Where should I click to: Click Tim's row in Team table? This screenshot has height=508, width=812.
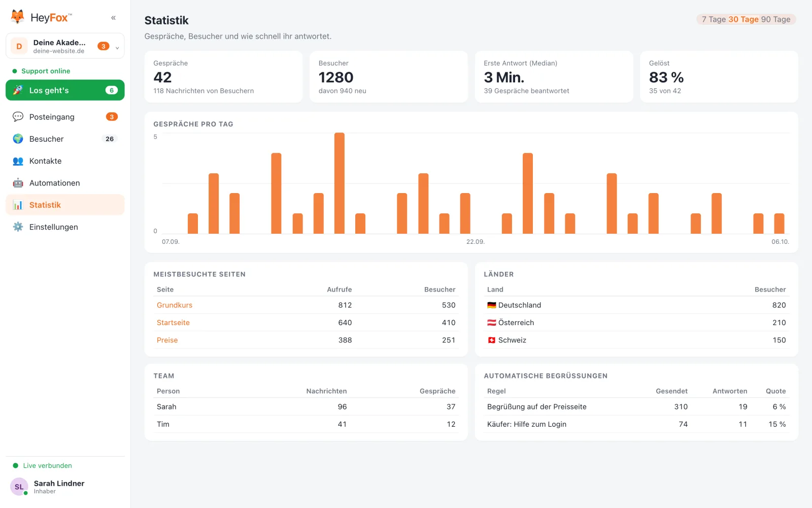(x=306, y=424)
